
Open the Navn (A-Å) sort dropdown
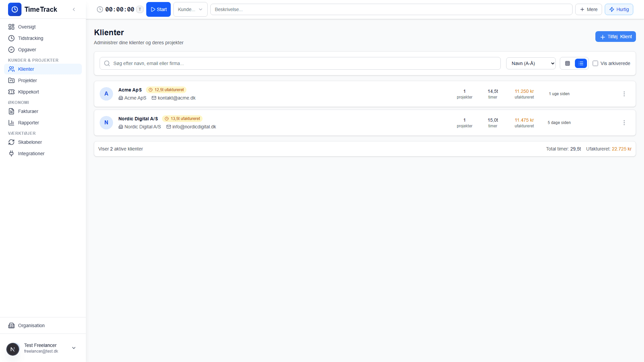[x=531, y=63]
